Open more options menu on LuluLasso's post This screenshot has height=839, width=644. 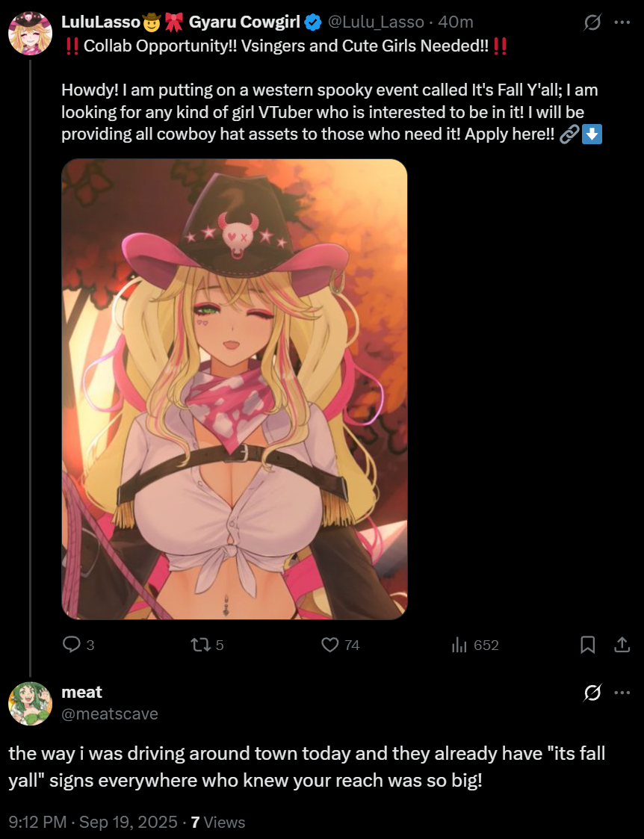(x=622, y=22)
